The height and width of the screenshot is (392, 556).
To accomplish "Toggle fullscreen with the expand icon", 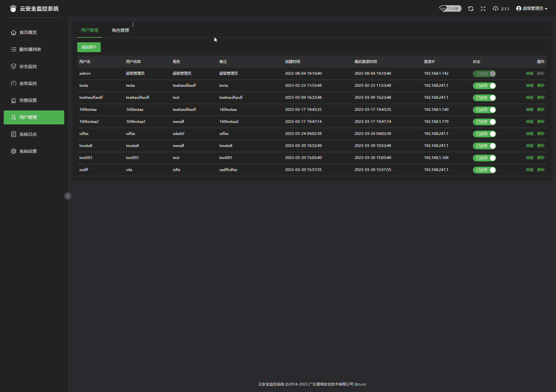I will (x=483, y=9).
